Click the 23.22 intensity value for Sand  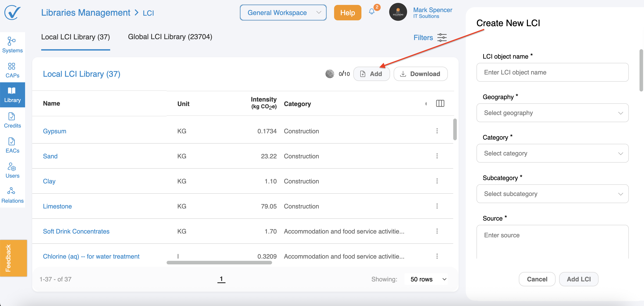[269, 156]
